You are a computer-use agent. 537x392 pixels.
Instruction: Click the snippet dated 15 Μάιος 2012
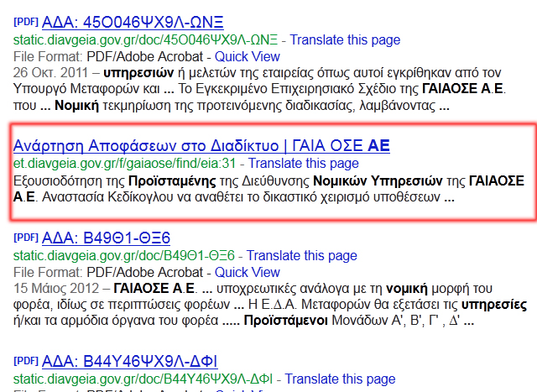(x=268, y=304)
